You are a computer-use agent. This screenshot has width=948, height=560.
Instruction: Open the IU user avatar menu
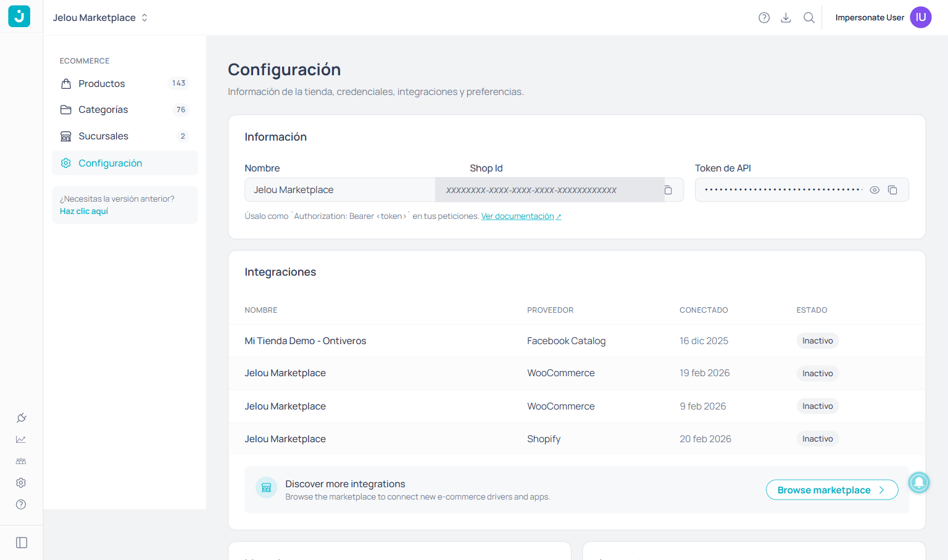[x=921, y=17]
